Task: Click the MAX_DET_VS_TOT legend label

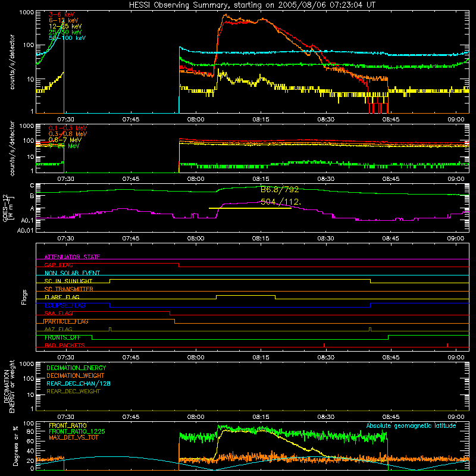Action: coord(74,437)
